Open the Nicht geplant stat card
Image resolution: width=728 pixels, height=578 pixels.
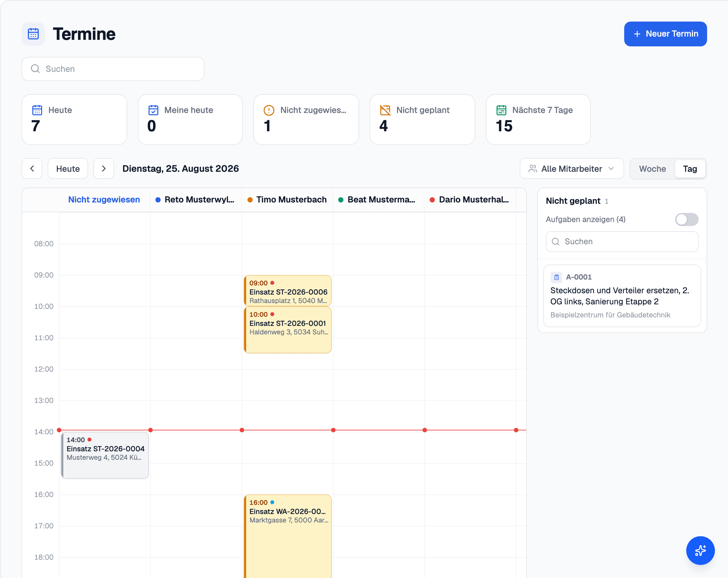pos(422,120)
